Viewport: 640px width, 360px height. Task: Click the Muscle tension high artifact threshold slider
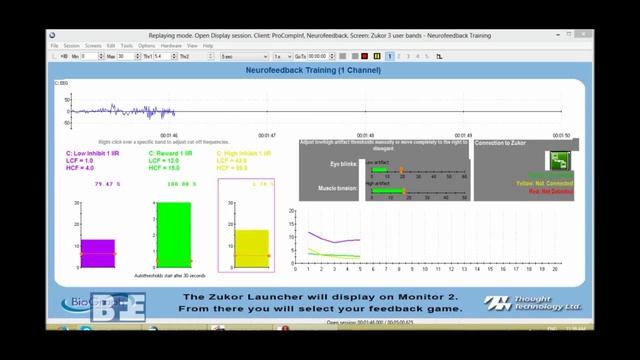pyautogui.click(x=405, y=191)
